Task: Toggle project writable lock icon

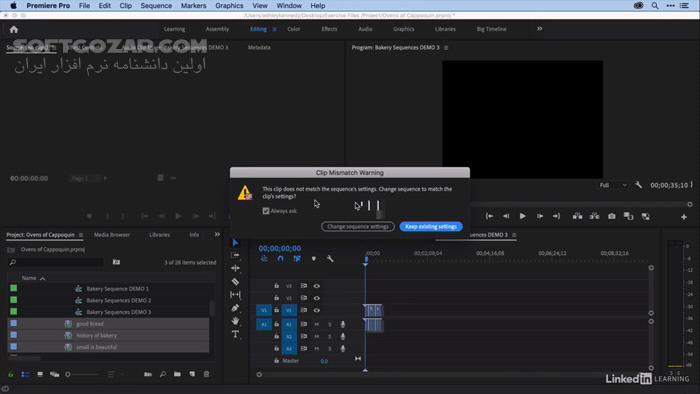Action: tap(10, 374)
